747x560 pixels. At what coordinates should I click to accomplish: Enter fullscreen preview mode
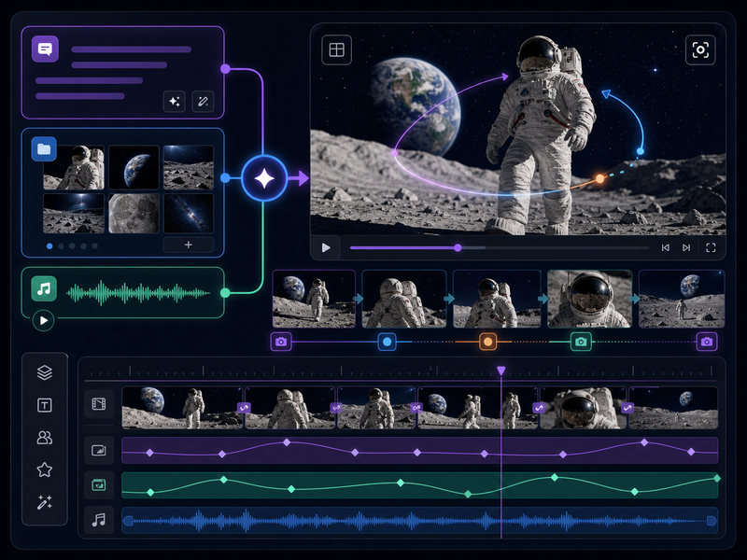pyautogui.click(x=711, y=247)
